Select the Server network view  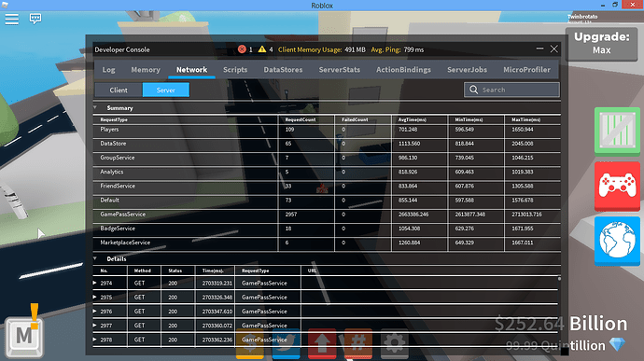pyautogui.click(x=166, y=90)
